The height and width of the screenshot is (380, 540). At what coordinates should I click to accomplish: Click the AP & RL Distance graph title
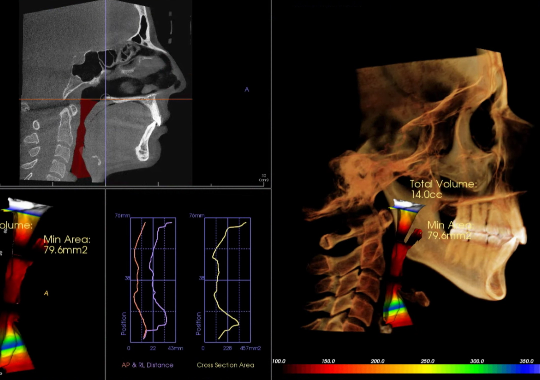(x=147, y=365)
